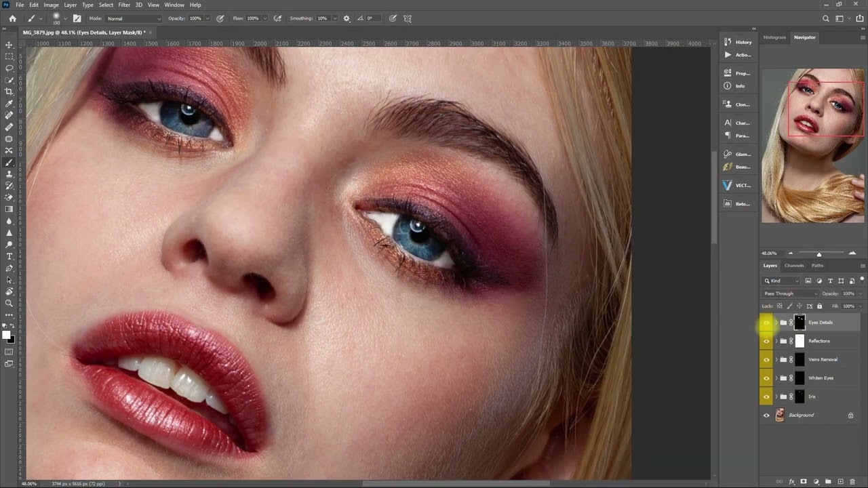Switch to the Channels tab
The width and height of the screenshot is (868, 488).
pyautogui.click(x=794, y=266)
